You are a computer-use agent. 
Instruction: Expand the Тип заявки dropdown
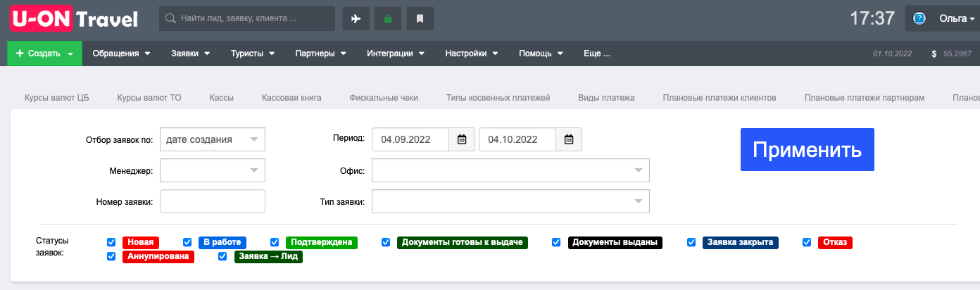pos(510,201)
